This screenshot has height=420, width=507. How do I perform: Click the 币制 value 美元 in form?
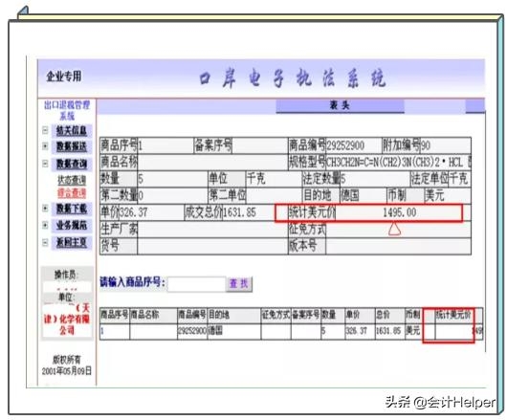[x=434, y=195]
